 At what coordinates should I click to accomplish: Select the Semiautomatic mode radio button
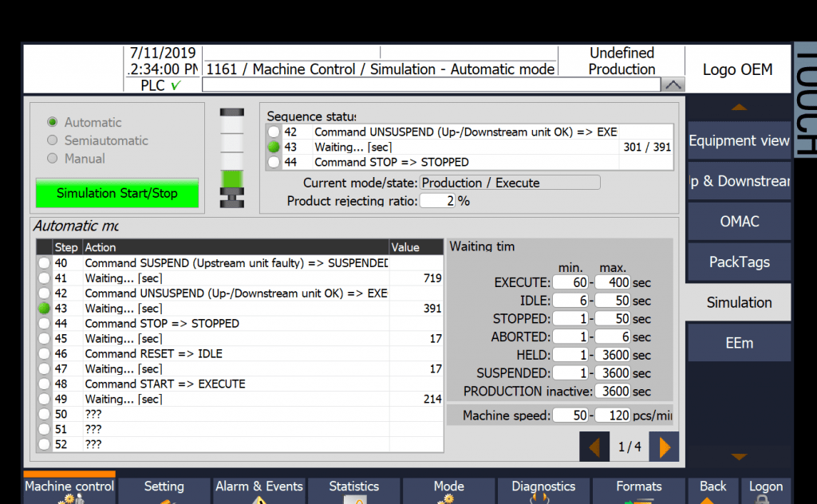[x=52, y=140]
